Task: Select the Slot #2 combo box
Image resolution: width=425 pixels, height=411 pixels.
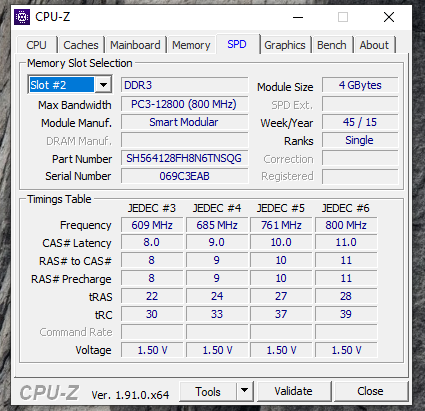Action: click(70, 85)
